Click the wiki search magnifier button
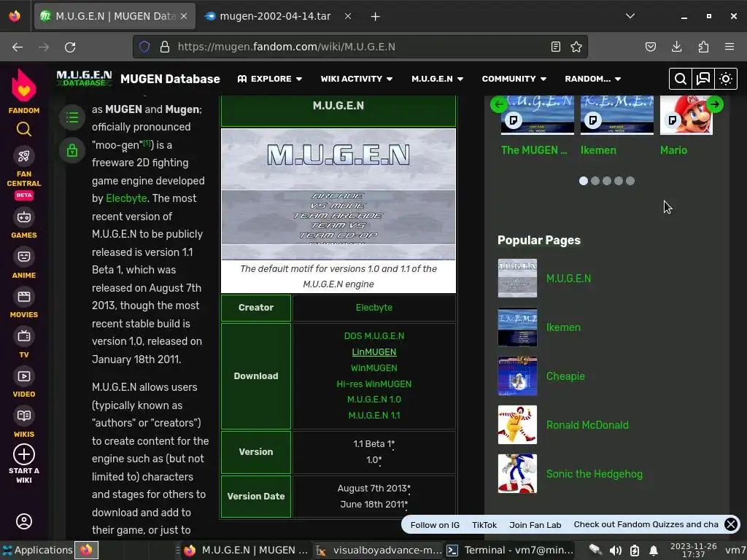Screen dimensions: 747x560 pyautogui.click(x=681, y=79)
